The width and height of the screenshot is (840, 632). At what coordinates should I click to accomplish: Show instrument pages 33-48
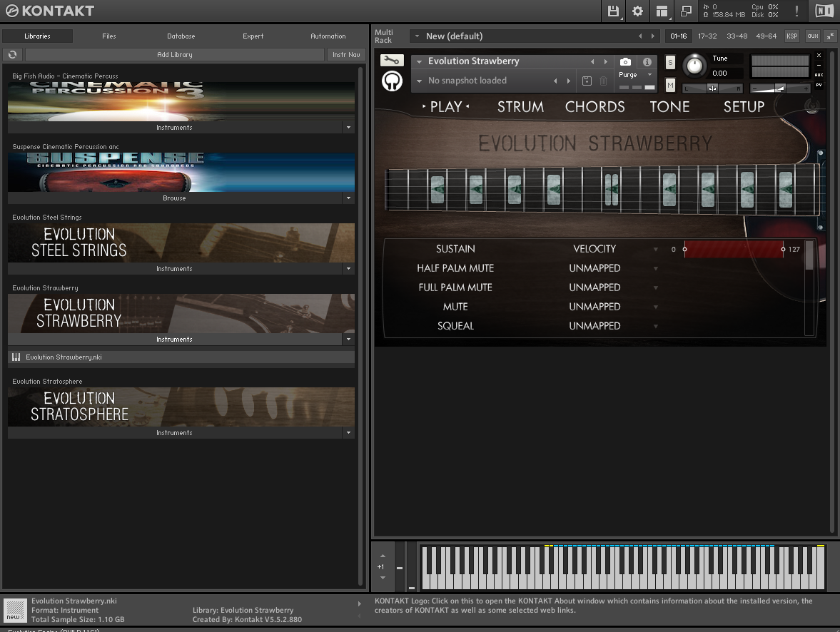pos(737,36)
